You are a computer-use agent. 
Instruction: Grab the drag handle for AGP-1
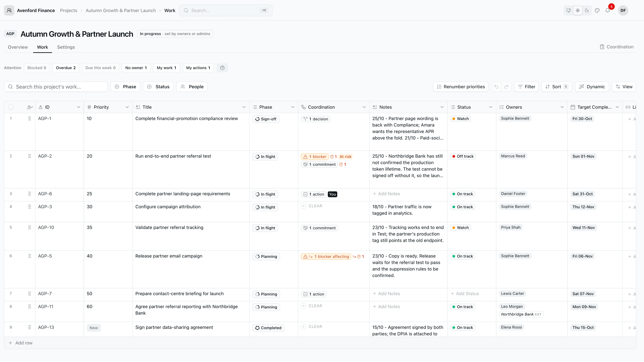(x=30, y=119)
